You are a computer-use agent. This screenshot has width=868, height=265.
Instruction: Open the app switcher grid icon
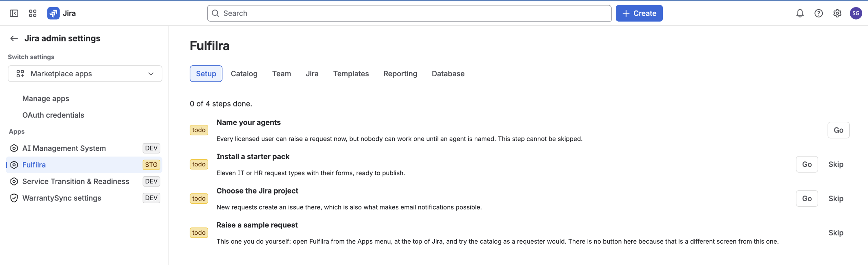[x=33, y=13]
